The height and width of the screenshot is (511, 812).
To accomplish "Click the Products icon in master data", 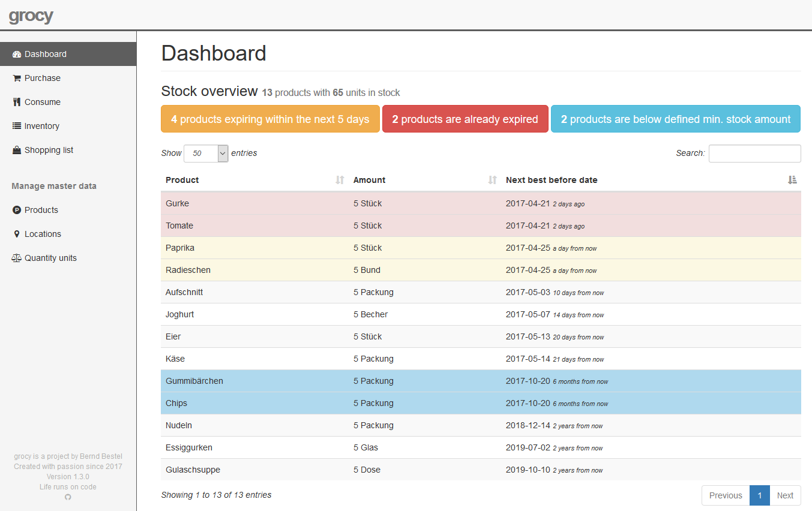I will (17, 210).
